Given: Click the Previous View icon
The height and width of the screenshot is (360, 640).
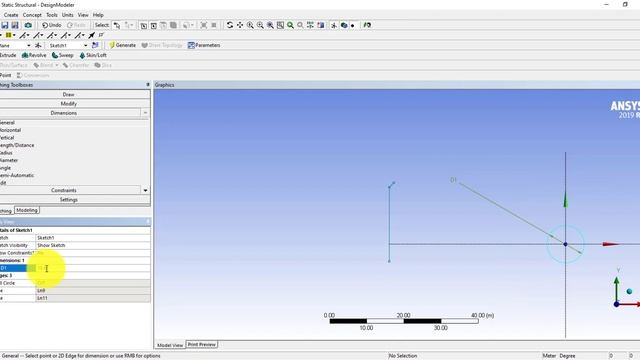Looking at the screenshot, I should (300, 25).
